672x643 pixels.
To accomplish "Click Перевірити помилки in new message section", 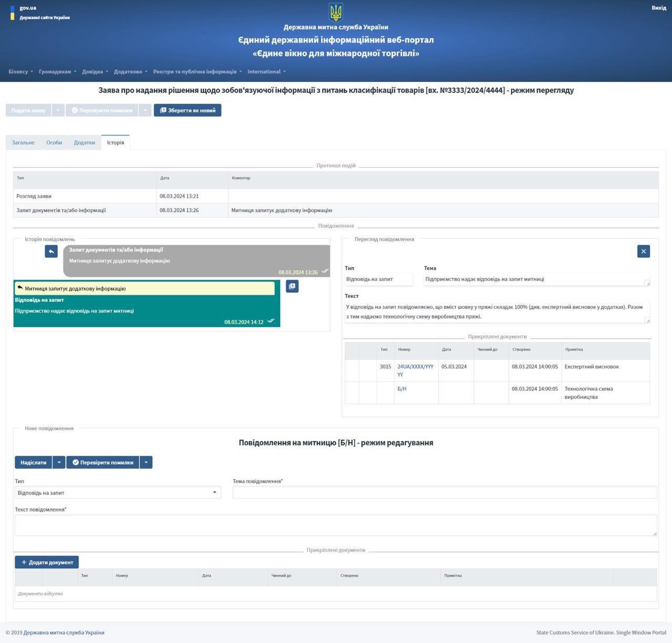I will tap(102, 462).
